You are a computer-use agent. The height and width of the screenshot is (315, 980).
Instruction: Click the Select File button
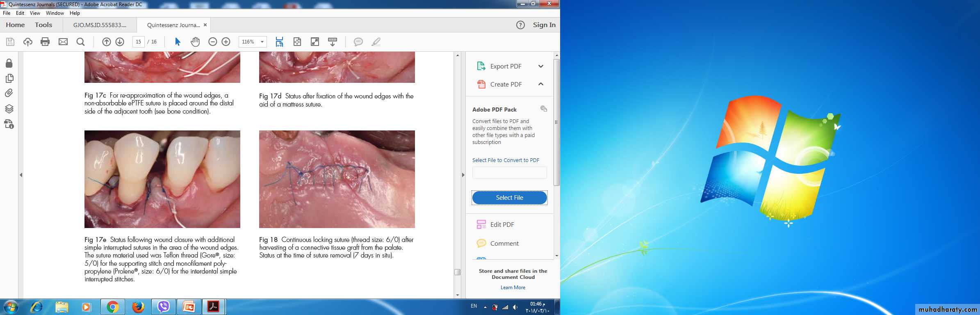click(x=509, y=198)
